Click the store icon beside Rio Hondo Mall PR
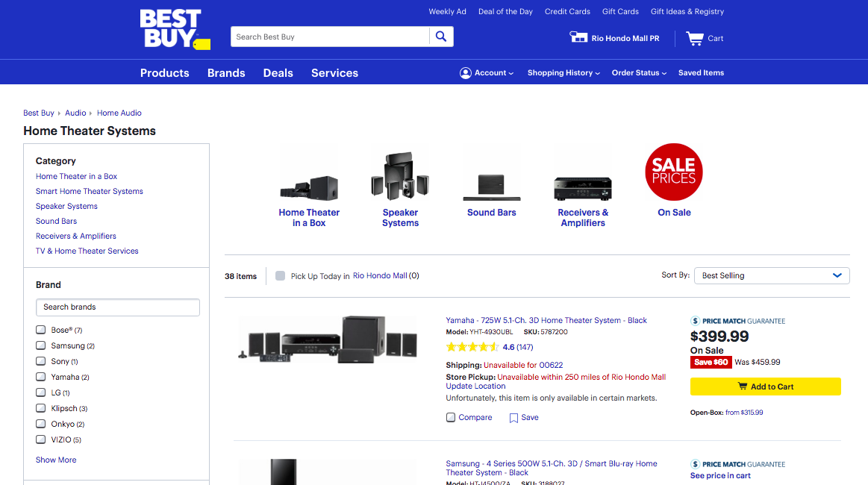 (578, 37)
